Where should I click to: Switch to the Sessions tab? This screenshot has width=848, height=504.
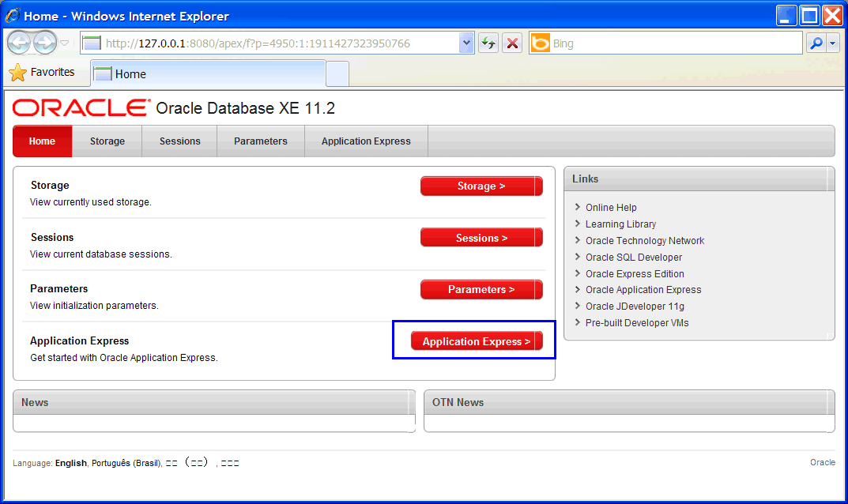click(x=179, y=141)
